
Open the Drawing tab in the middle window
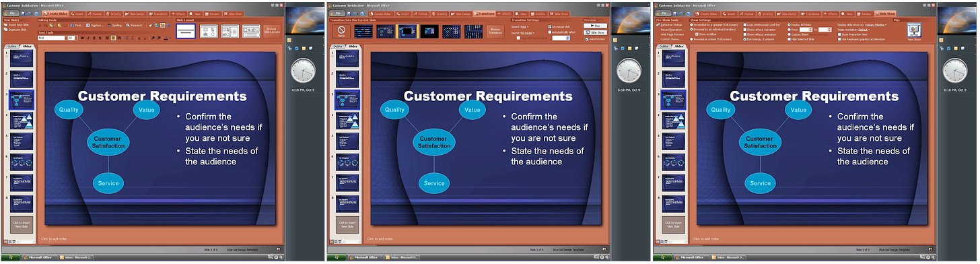click(440, 14)
